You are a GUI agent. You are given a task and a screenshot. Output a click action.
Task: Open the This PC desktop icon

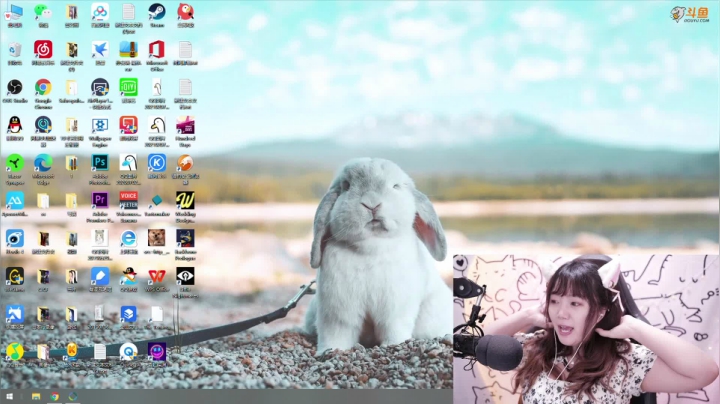coord(14,12)
